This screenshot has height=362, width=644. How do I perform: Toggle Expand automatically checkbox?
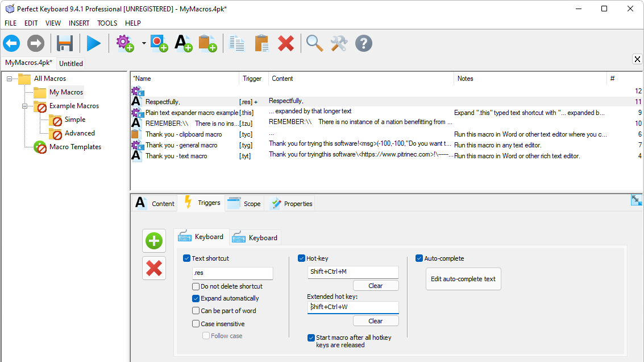click(x=196, y=298)
